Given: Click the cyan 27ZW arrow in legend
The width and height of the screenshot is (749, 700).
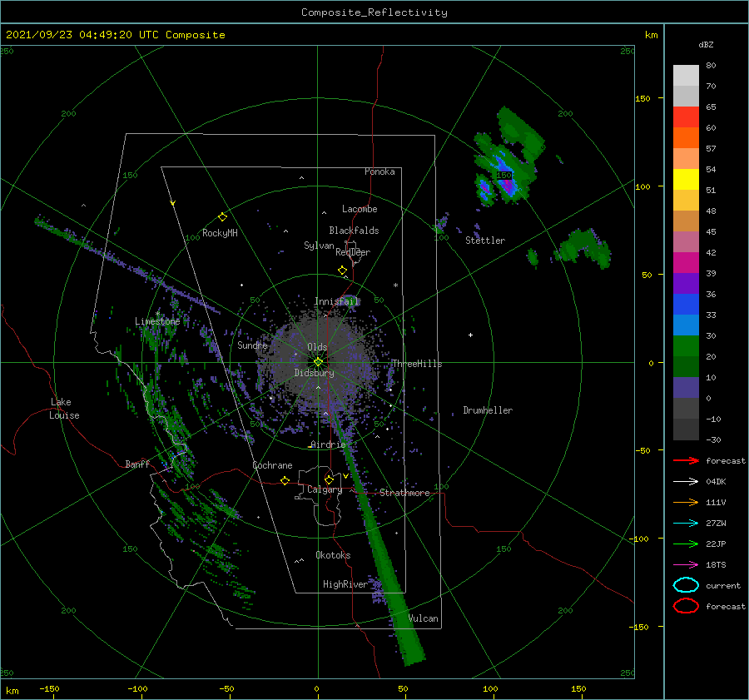Looking at the screenshot, I should 686,524.
